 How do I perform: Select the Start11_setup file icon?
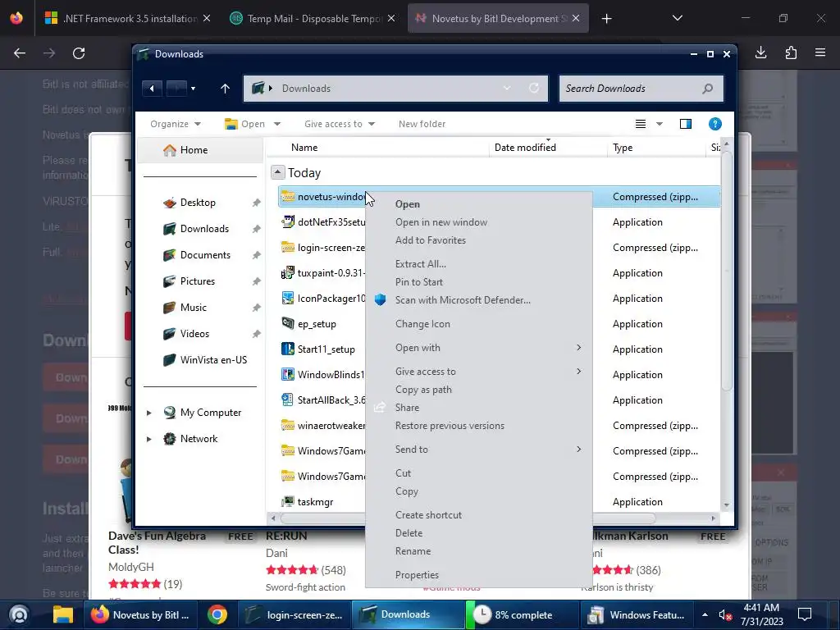(x=288, y=349)
